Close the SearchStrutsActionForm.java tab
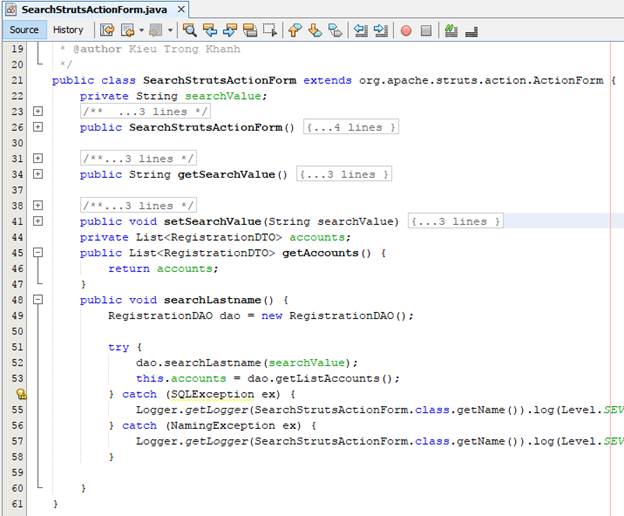The height and width of the screenshot is (516, 624). (181, 9)
